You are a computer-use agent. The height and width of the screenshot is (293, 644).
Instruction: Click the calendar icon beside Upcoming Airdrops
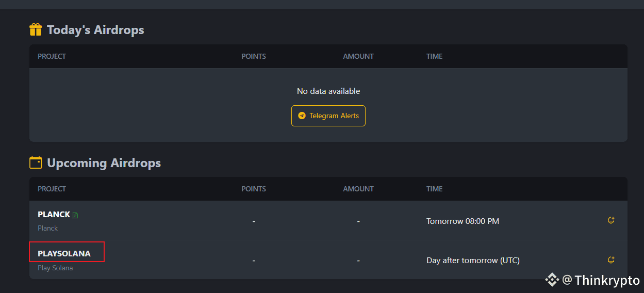[36, 163]
